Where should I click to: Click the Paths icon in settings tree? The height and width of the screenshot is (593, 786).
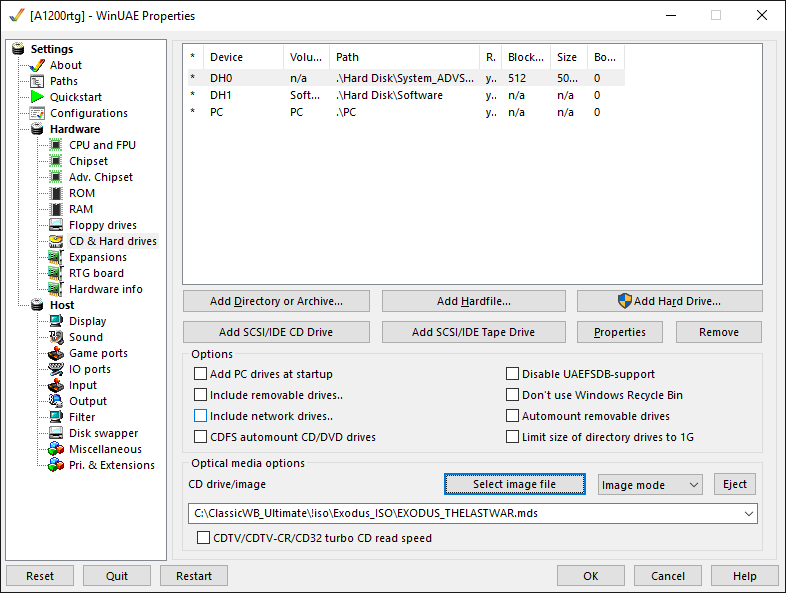(x=37, y=81)
